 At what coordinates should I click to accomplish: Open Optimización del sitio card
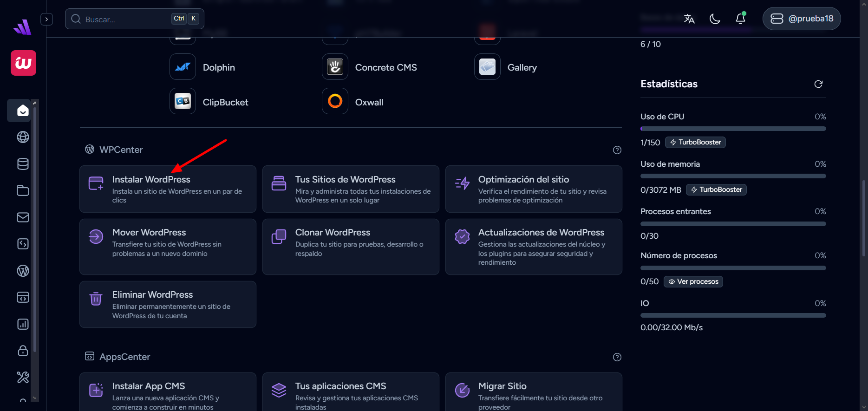click(534, 189)
